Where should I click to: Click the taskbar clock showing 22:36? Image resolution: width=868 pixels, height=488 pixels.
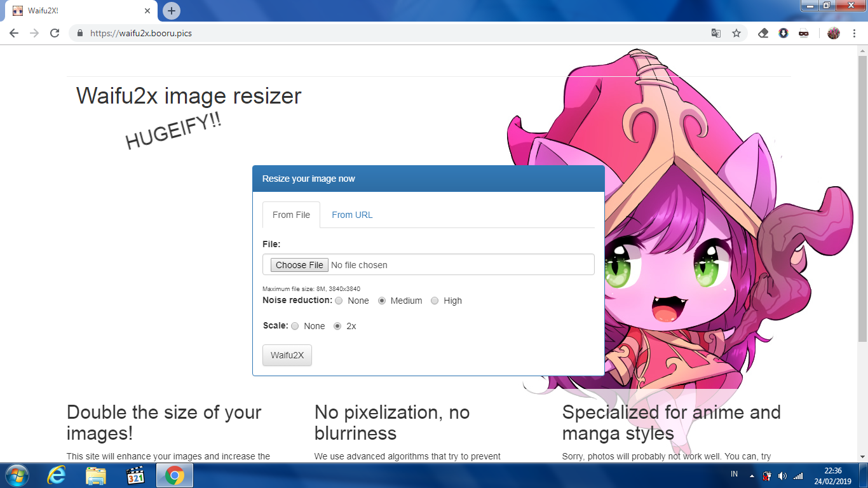[833, 475]
